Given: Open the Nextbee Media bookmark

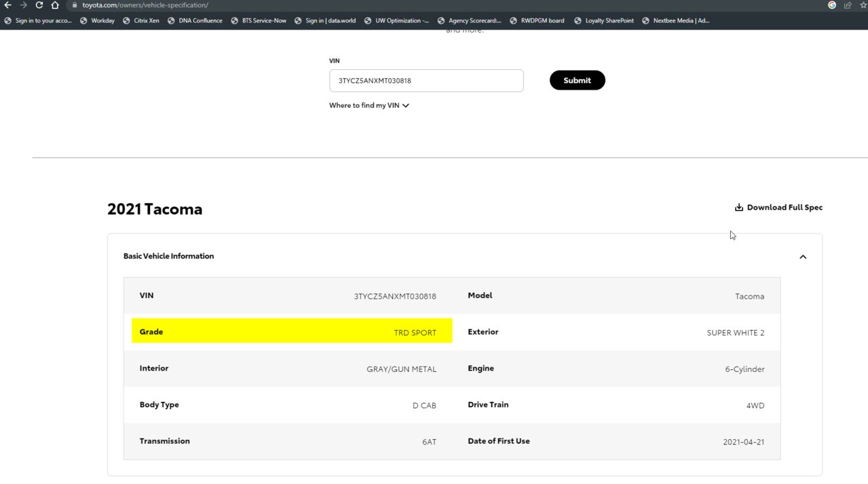Looking at the screenshot, I should click(675, 20).
